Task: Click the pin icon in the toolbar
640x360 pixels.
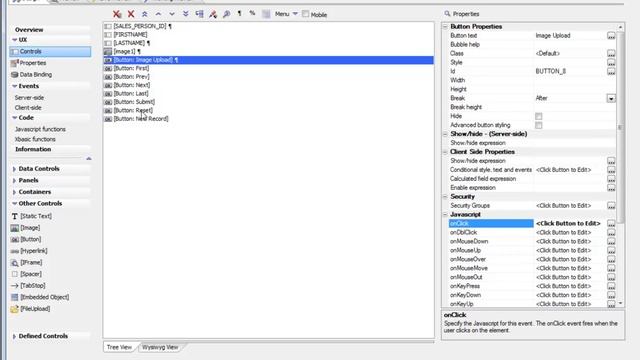Action: pyautogui.click(x=213, y=14)
